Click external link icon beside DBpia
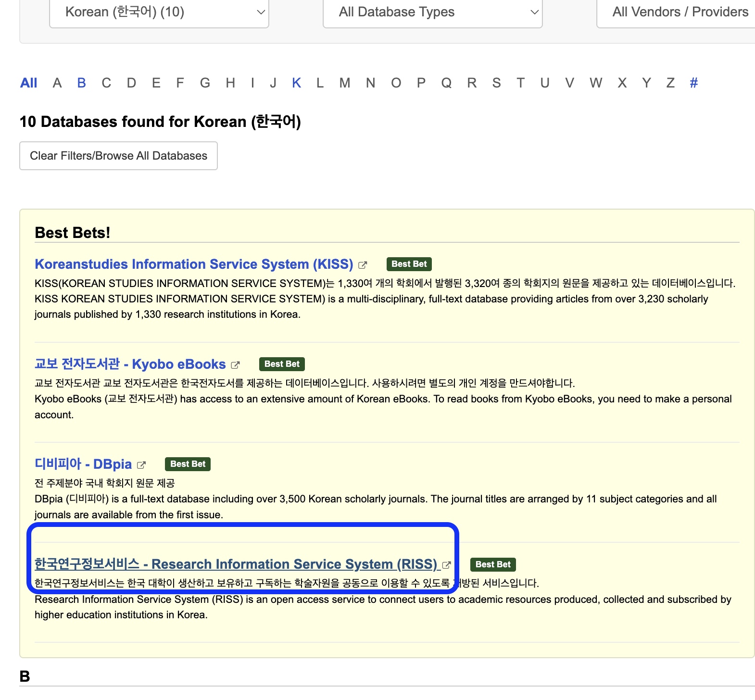755x700 pixels. pyautogui.click(x=141, y=465)
